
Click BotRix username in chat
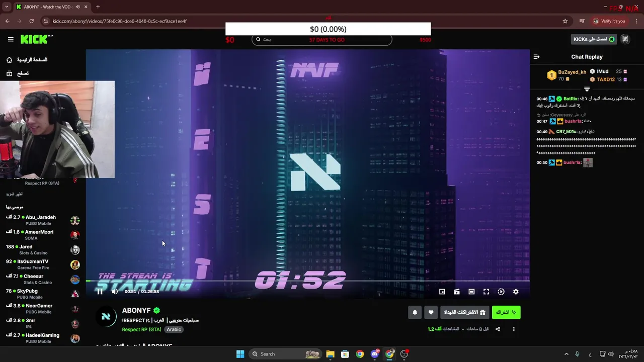[570, 99]
